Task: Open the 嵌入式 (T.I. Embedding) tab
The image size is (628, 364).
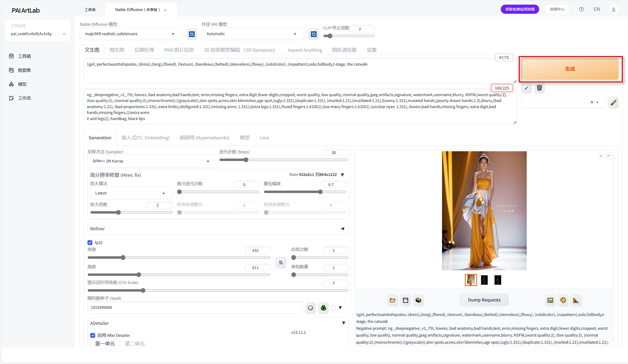Action: coord(146,138)
